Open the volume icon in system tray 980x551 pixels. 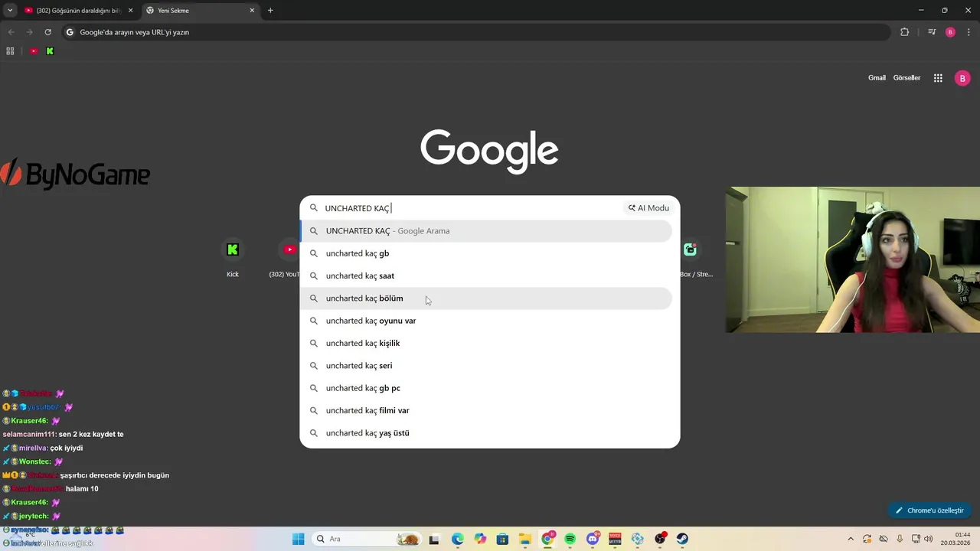929,539
